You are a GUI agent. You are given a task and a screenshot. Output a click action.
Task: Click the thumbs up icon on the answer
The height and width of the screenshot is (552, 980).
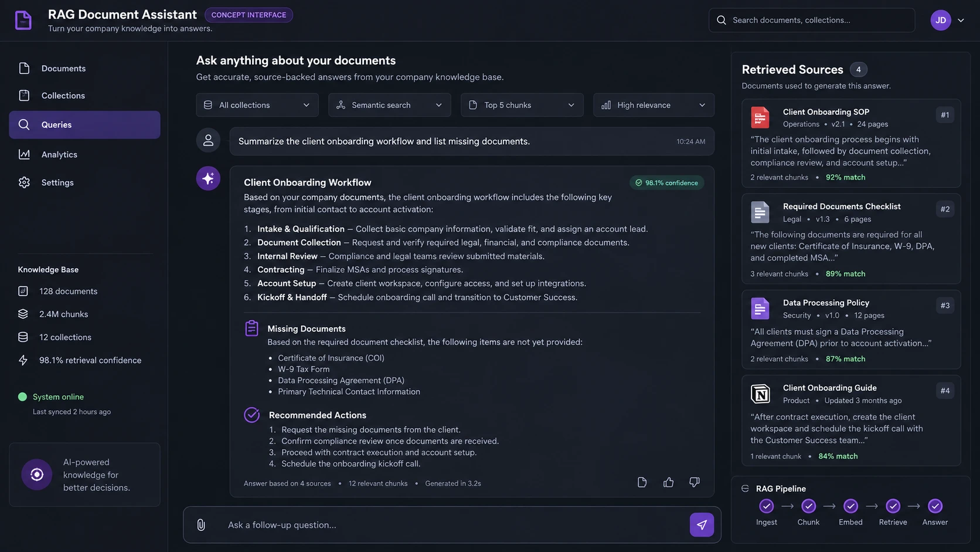pyautogui.click(x=668, y=482)
